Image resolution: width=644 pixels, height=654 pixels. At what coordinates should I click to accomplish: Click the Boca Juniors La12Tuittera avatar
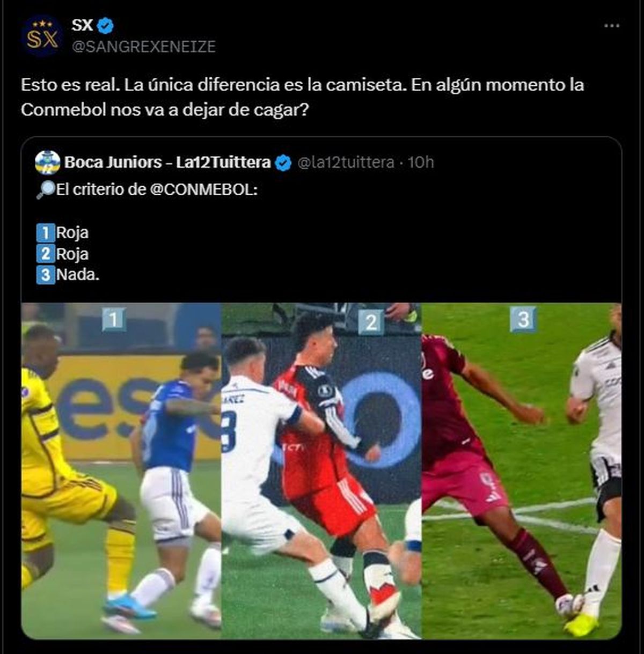pyautogui.click(x=48, y=162)
